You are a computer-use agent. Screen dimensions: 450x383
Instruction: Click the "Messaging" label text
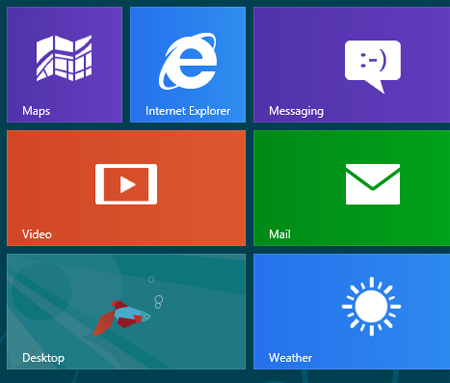coord(296,111)
